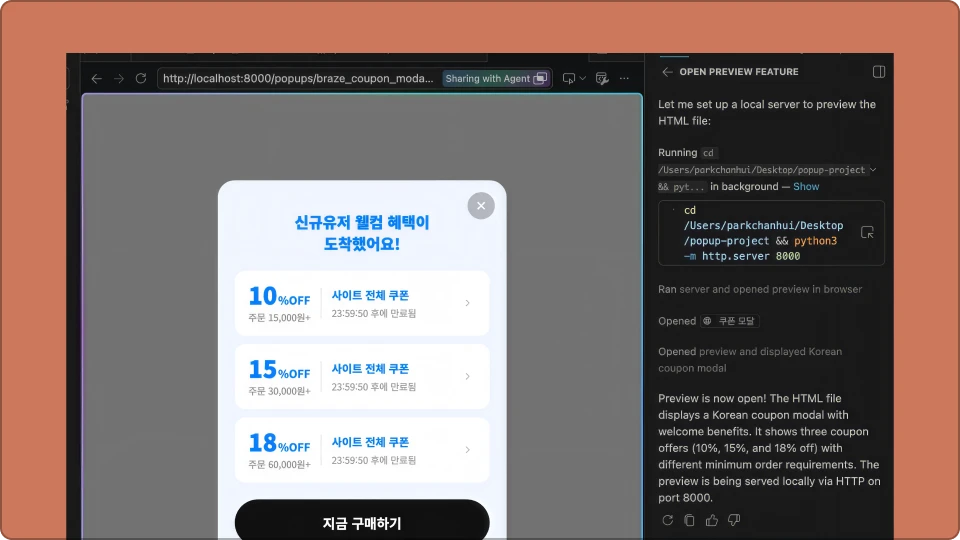Click chevron on 15% OFF coupon
This screenshot has height=540, width=960.
(x=467, y=377)
